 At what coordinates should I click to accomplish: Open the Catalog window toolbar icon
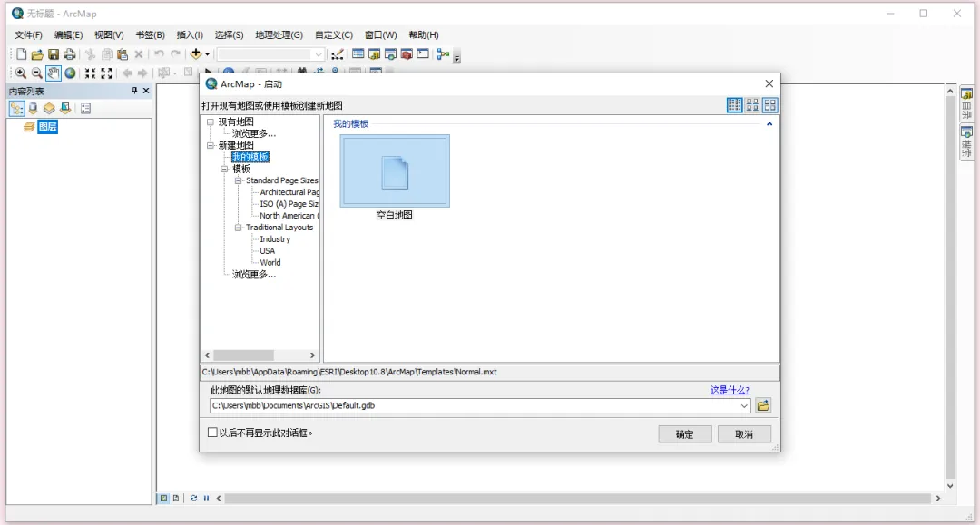pyautogui.click(x=375, y=54)
